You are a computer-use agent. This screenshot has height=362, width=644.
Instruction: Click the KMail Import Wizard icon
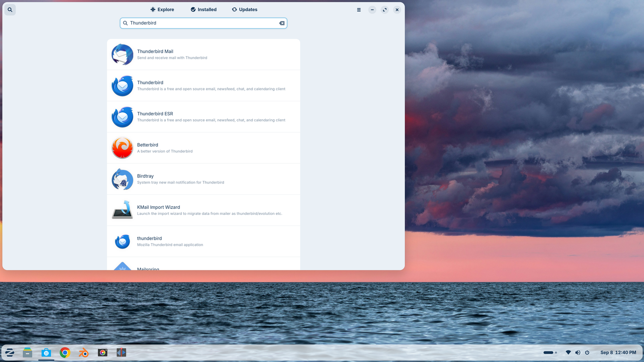pyautogui.click(x=122, y=210)
